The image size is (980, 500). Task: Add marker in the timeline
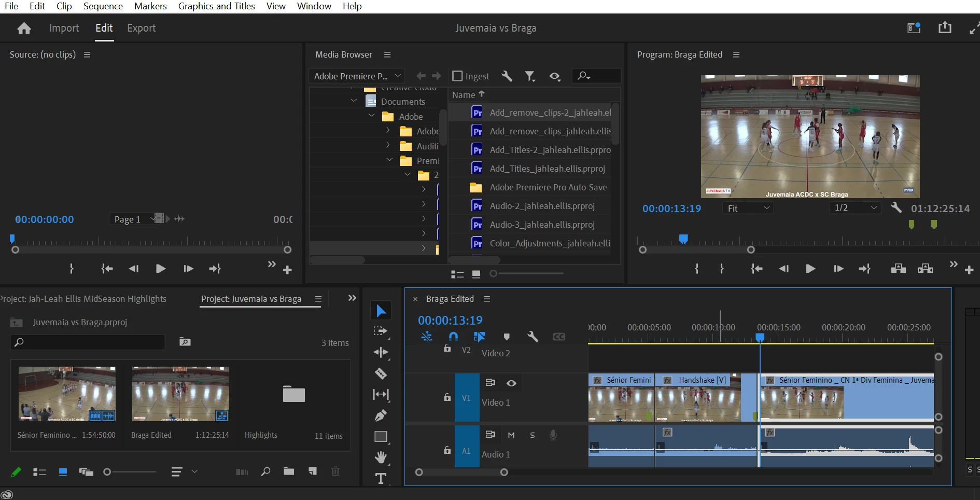point(507,337)
